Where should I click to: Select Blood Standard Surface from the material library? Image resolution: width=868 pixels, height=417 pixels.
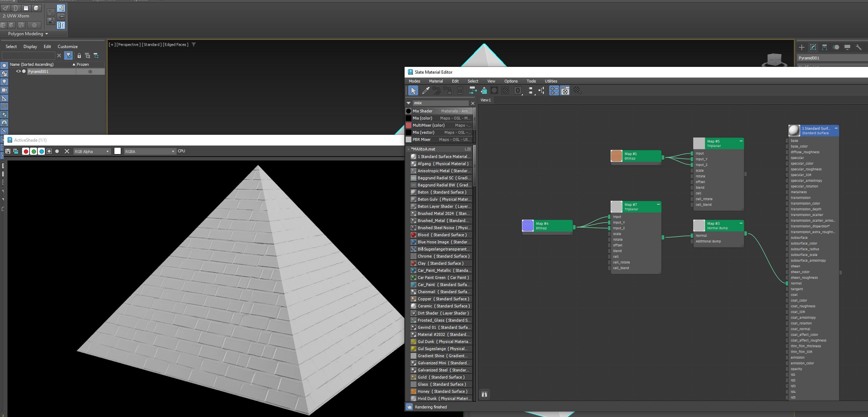pyautogui.click(x=442, y=234)
